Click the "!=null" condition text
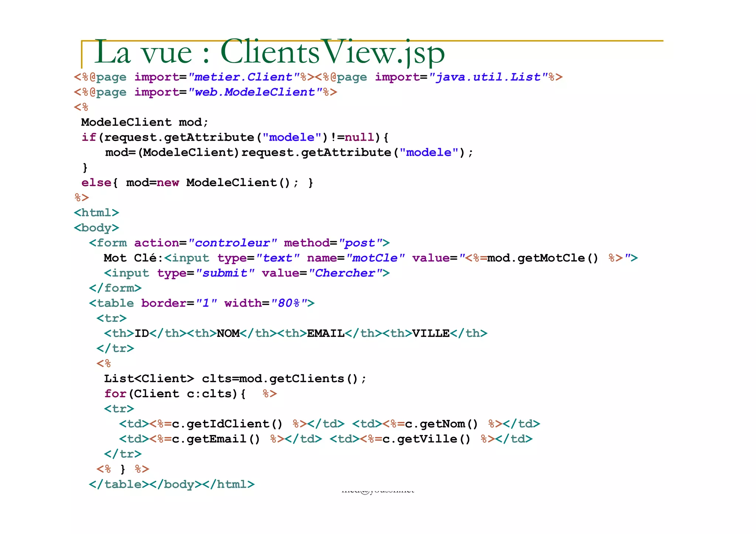Image resolution: width=756 pixels, height=534 pixels. 352,137
